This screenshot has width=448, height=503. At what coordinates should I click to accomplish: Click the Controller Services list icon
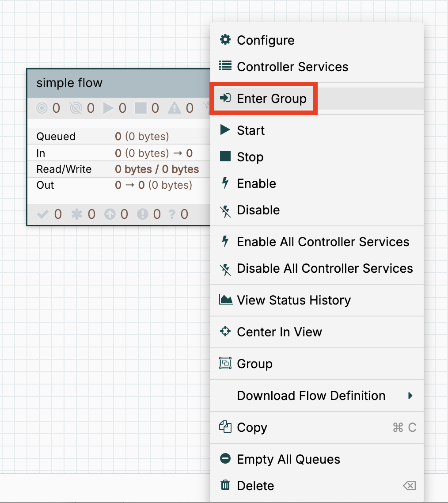click(x=225, y=66)
